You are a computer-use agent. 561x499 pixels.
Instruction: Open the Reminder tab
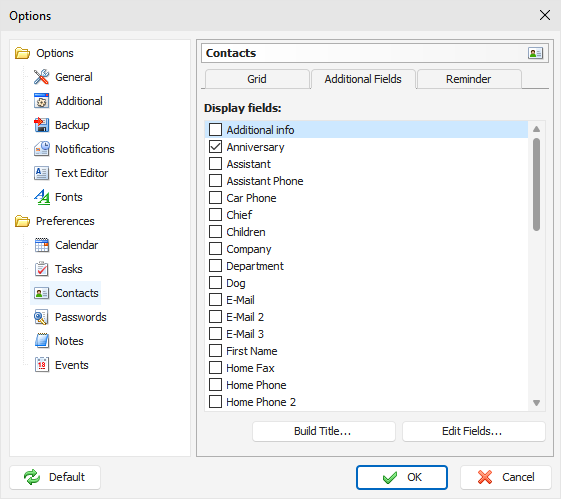(x=469, y=79)
